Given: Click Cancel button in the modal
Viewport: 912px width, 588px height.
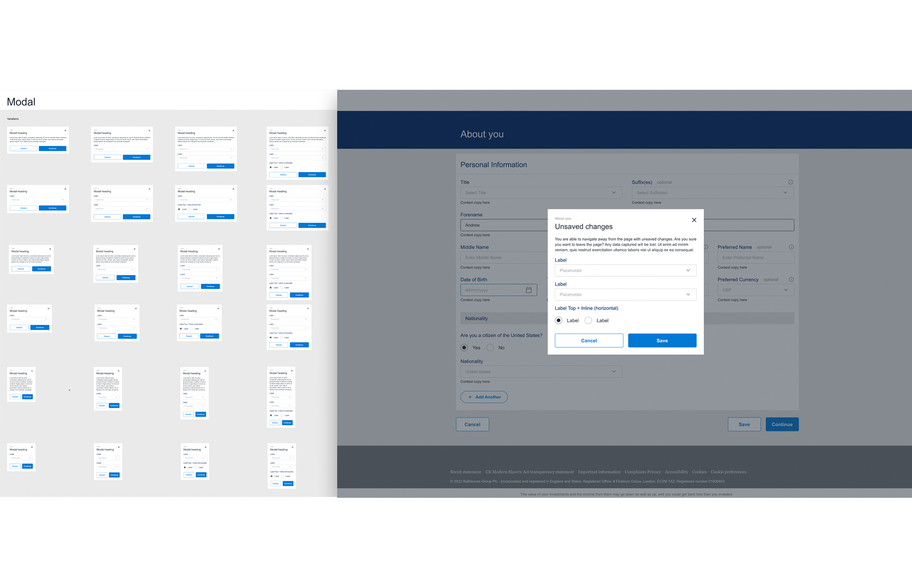Looking at the screenshot, I should point(589,340).
